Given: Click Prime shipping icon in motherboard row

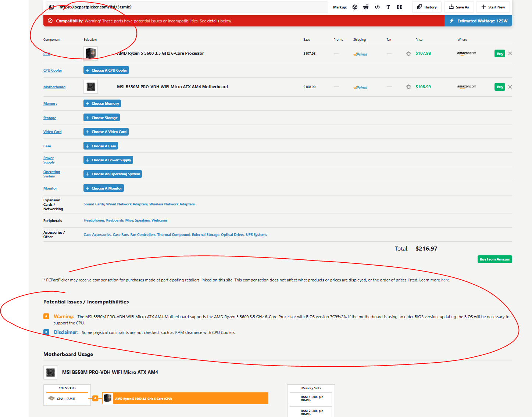Looking at the screenshot, I should point(360,87).
